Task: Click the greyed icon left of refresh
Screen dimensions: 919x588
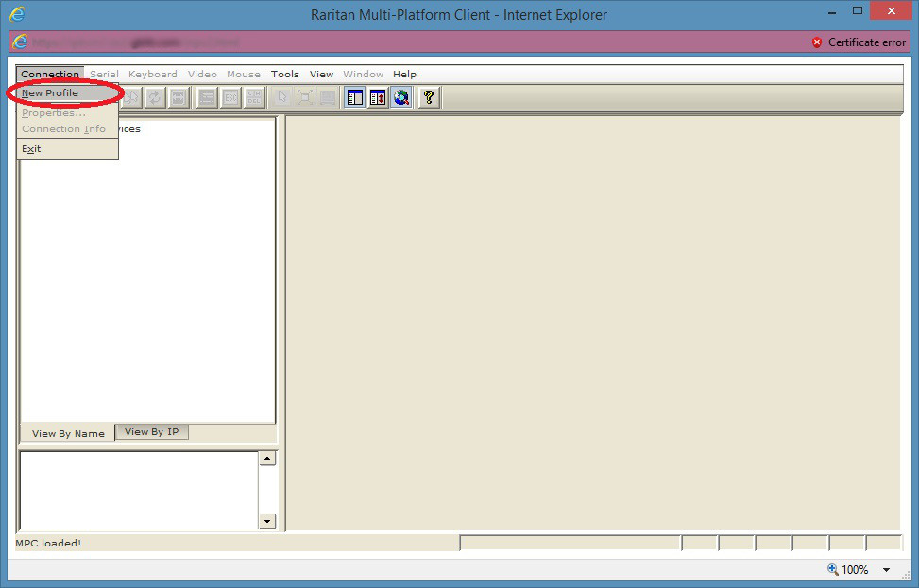Action: click(x=131, y=97)
